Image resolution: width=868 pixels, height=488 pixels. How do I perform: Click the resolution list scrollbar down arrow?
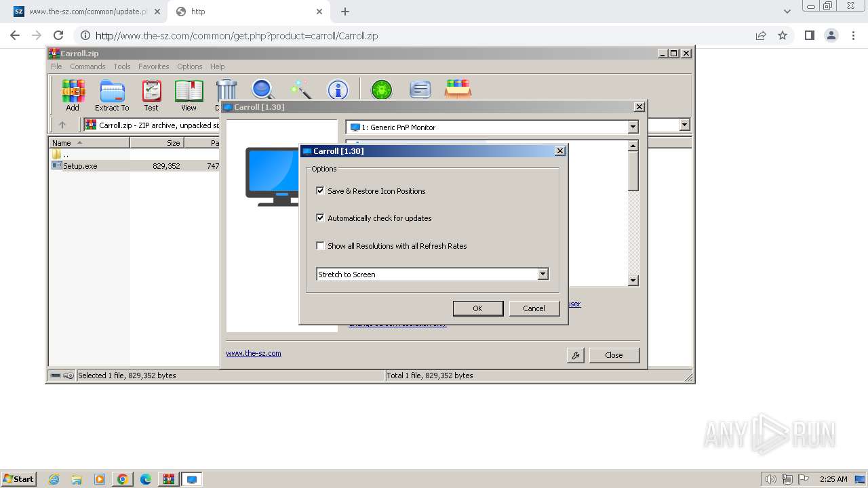click(633, 281)
